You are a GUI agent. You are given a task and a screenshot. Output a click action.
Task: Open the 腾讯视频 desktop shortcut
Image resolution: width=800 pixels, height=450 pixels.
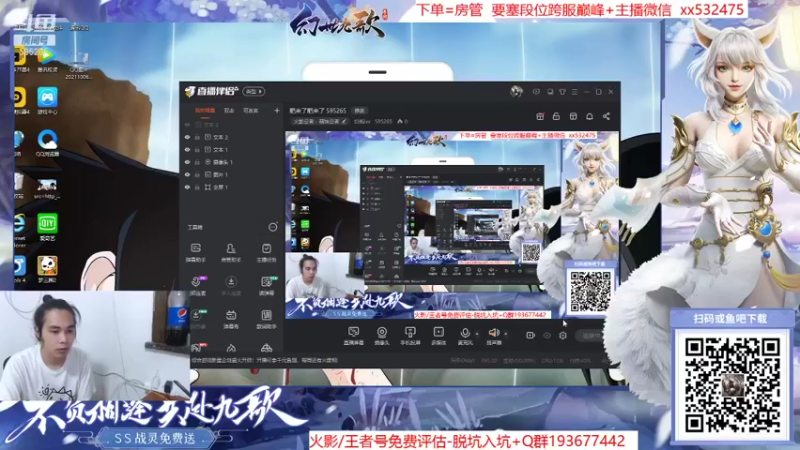coord(47,58)
